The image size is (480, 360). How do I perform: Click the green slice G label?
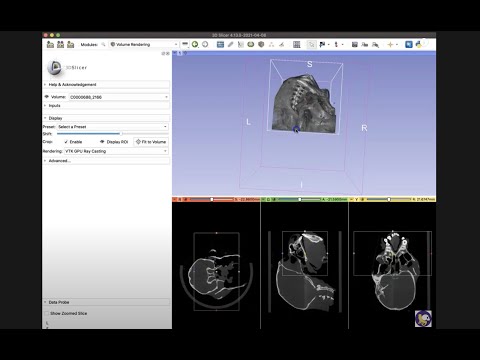[x=269, y=199]
